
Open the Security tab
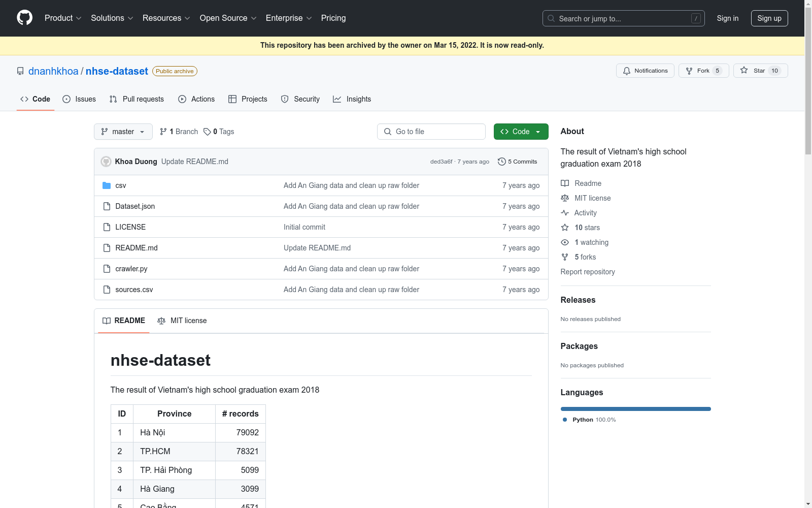click(x=300, y=99)
